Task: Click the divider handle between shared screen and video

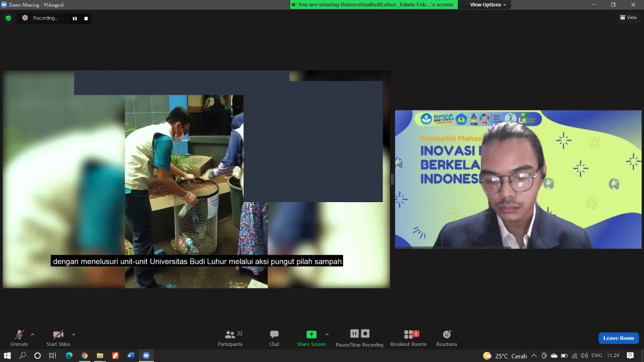Action: [x=392, y=179]
